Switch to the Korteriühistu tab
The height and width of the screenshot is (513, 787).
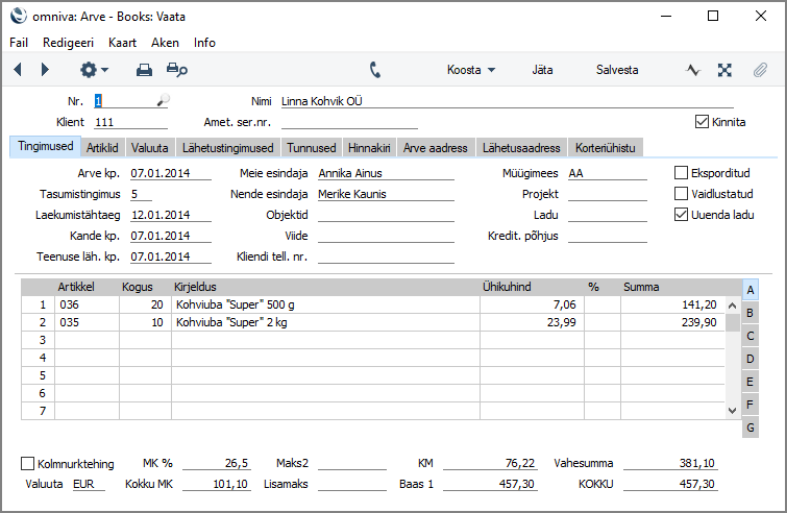605,148
